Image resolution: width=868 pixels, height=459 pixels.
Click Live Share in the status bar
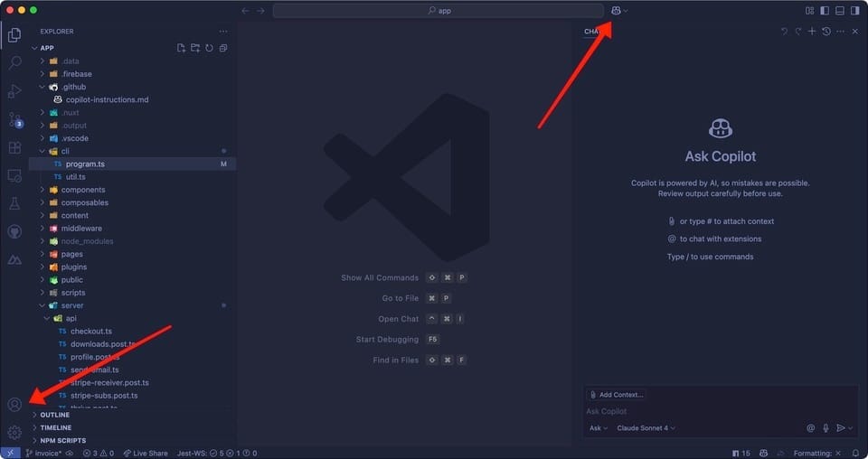tap(145, 453)
